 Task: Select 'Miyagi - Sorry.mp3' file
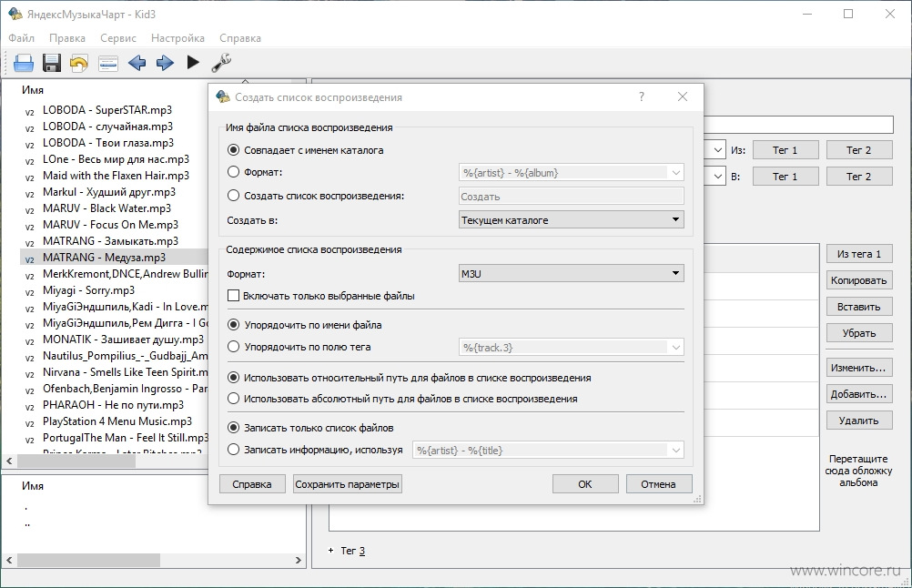[88, 289]
